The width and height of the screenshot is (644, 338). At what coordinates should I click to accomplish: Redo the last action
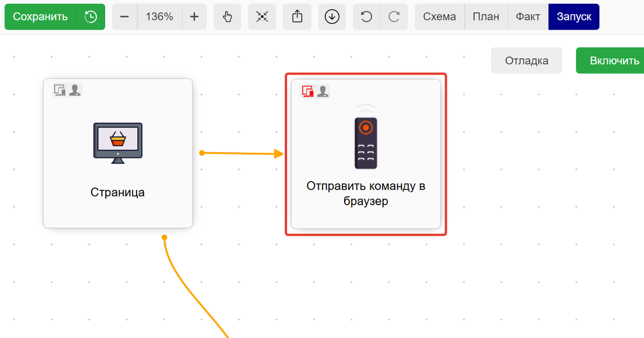pos(394,17)
